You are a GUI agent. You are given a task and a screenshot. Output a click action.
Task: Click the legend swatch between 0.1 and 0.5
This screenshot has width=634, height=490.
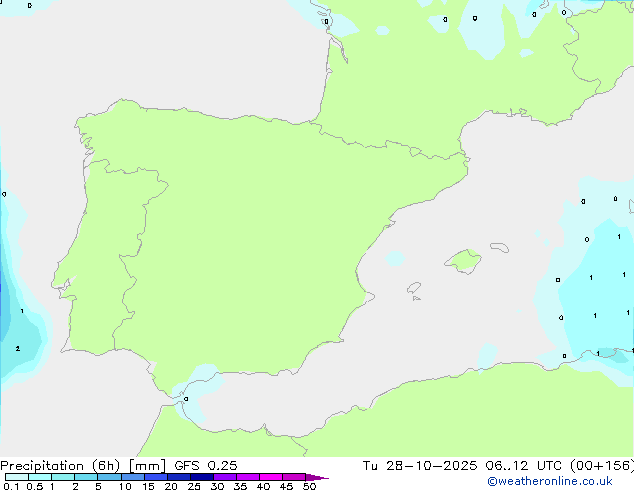pos(17,477)
